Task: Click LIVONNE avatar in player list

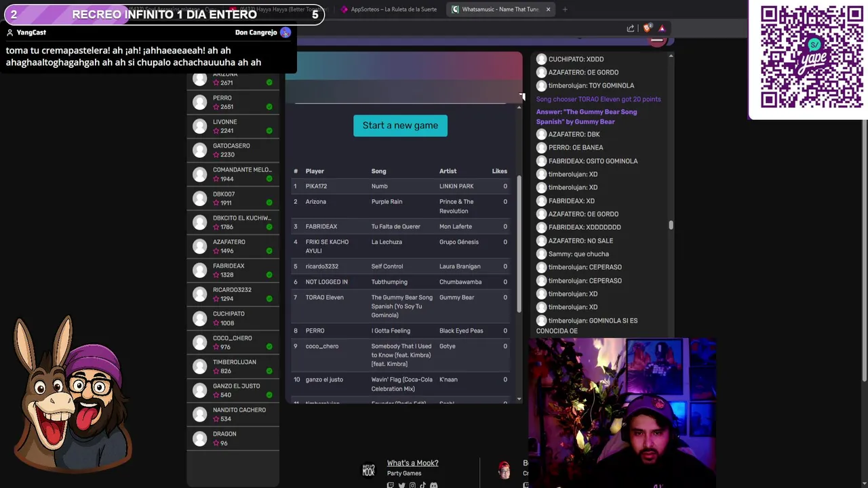Action: point(199,126)
